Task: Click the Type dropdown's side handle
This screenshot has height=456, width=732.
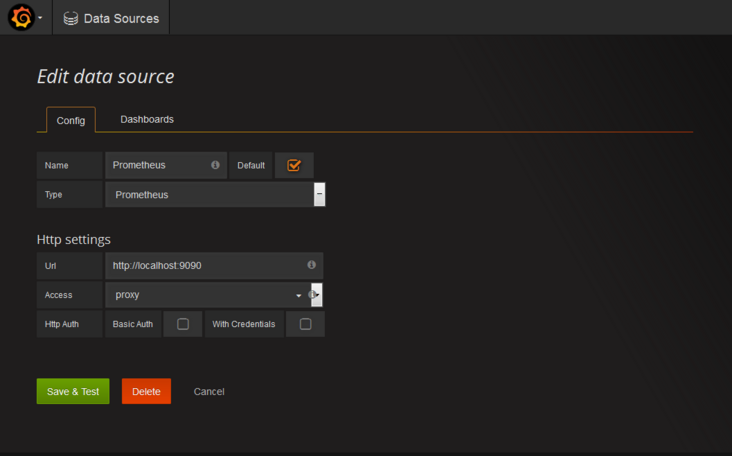Action: (x=319, y=194)
